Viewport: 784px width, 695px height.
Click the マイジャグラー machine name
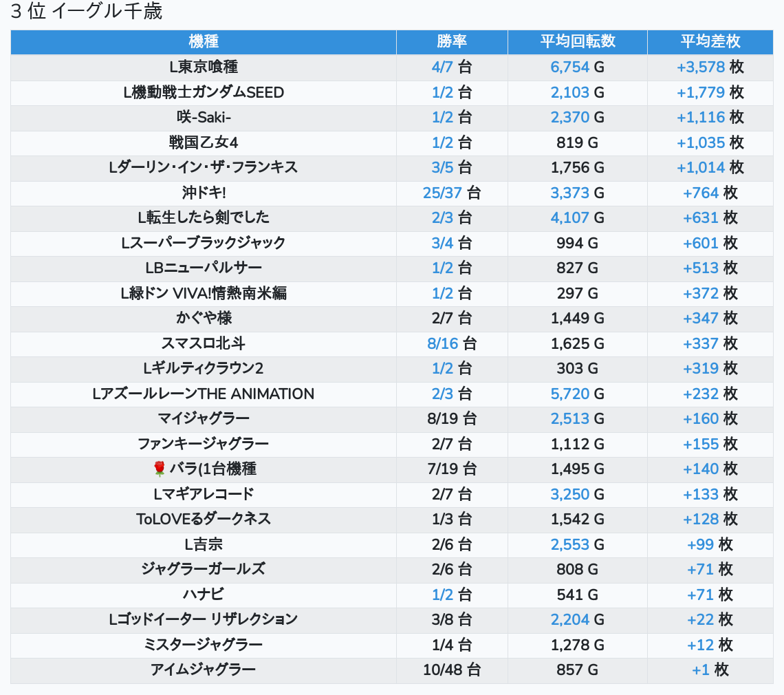[x=204, y=419]
